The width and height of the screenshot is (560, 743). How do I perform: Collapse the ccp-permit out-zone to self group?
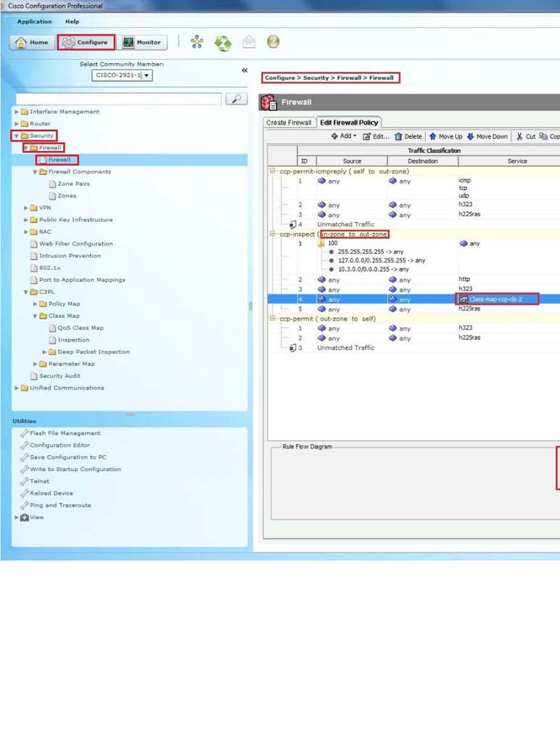pyautogui.click(x=273, y=319)
